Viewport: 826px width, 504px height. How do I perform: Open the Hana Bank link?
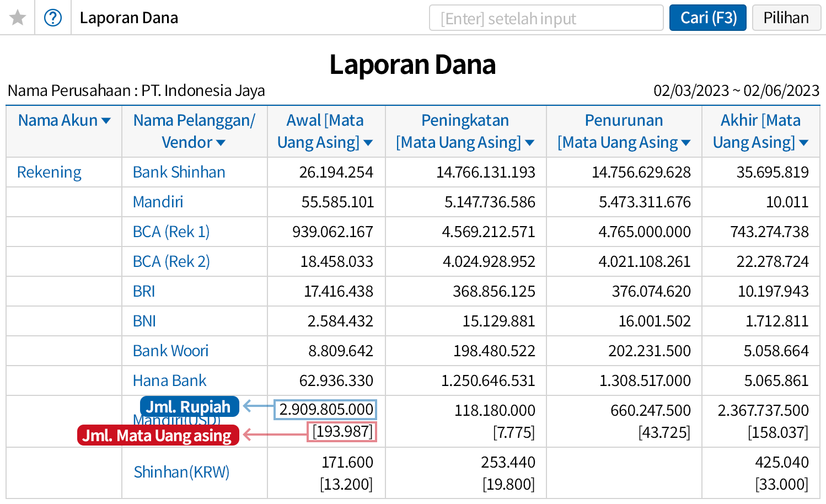click(169, 380)
